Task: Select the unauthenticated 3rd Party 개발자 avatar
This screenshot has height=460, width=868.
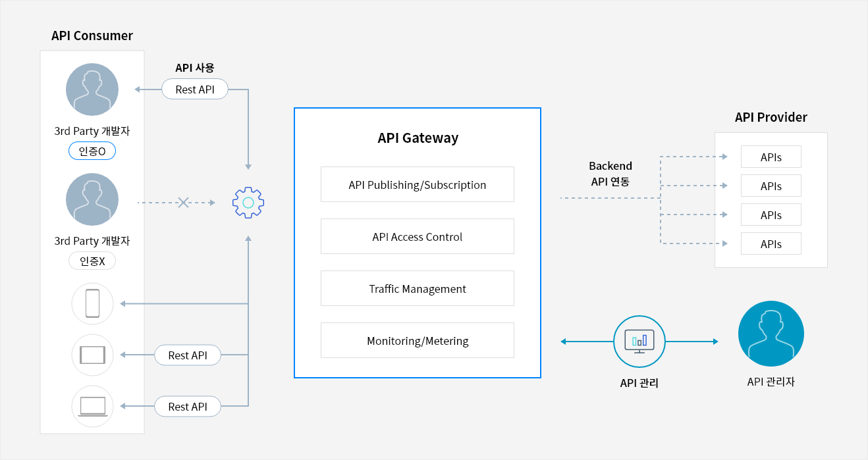Action: coord(92,199)
